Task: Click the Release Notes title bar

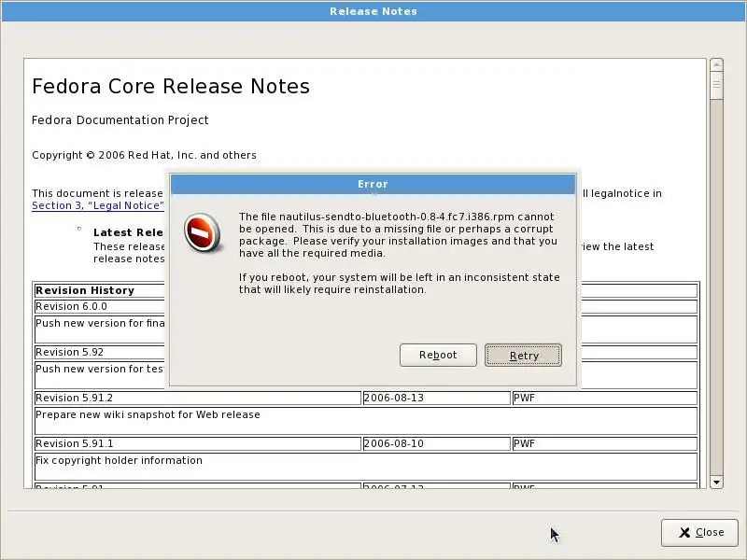Action: coord(373,11)
